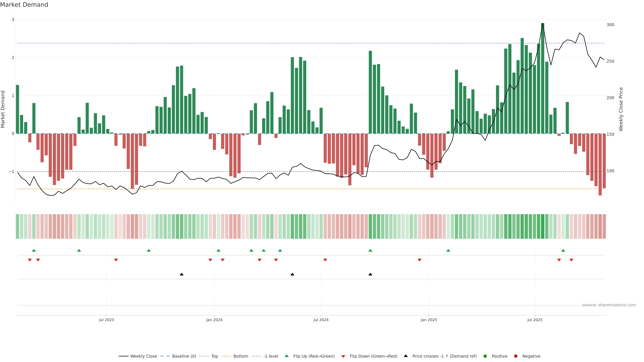The height and width of the screenshot is (362, 644).
Task: Click the green Positive legend dot
Action: point(485,356)
